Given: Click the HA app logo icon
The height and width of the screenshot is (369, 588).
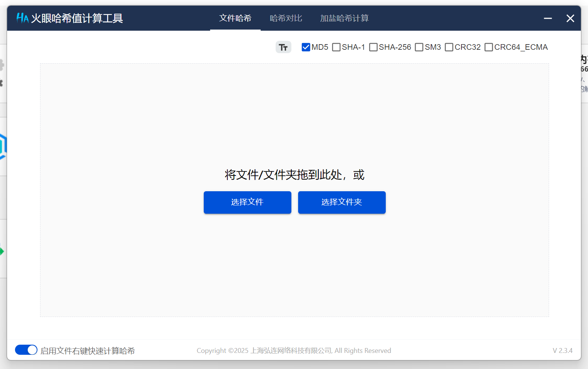Looking at the screenshot, I should pyautogui.click(x=22, y=18).
